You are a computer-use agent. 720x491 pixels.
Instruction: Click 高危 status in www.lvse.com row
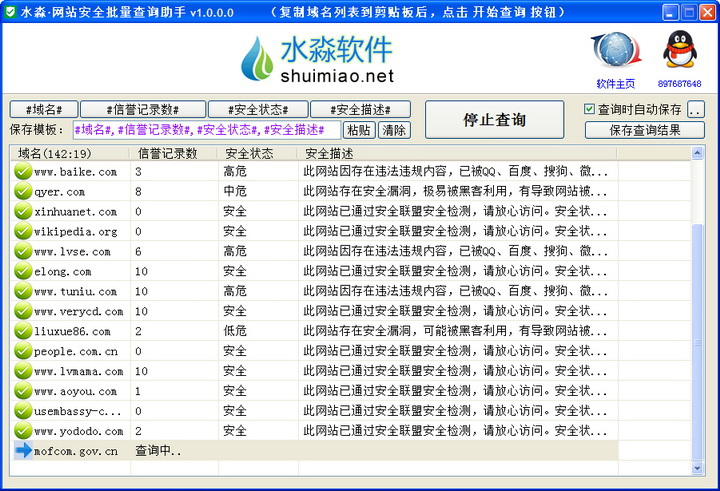pos(235,251)
